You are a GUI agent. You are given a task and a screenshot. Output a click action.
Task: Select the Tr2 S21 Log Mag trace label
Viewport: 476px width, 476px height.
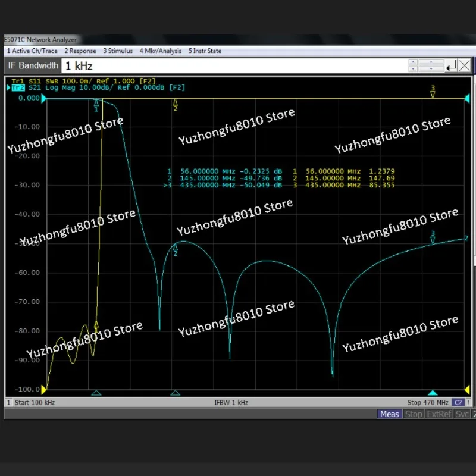98,87
